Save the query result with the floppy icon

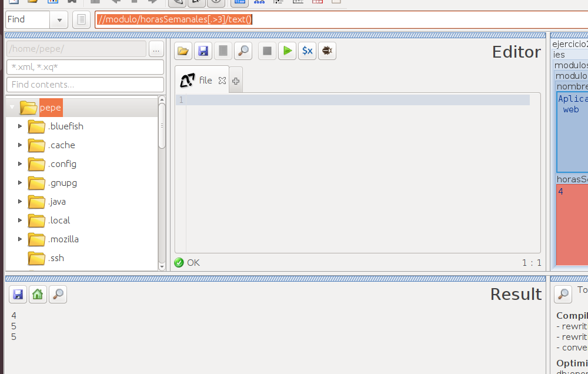(x=18, y=295)
